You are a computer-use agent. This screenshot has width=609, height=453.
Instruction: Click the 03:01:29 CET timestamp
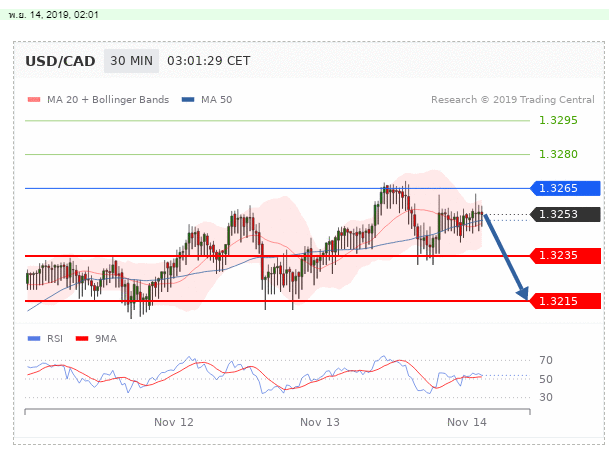209,61
